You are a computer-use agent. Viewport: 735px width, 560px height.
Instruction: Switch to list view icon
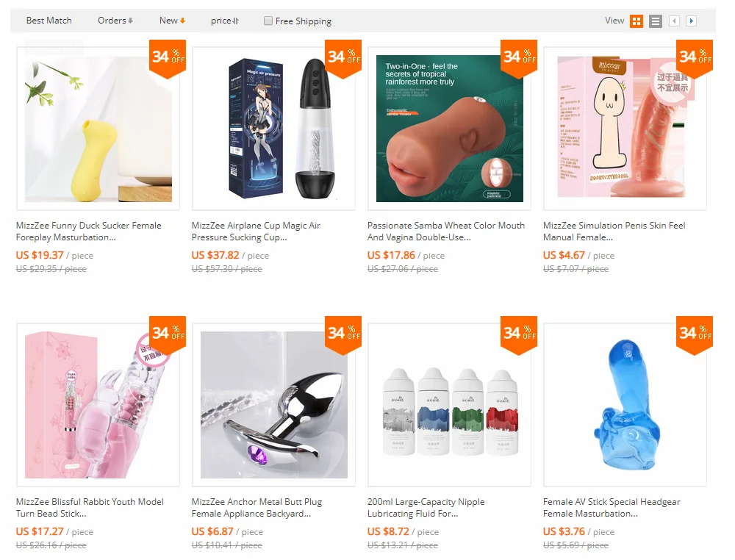pos(656,21)
